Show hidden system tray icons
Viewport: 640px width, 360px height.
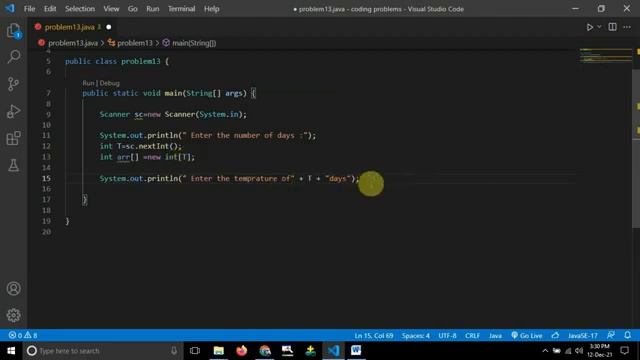545,351
